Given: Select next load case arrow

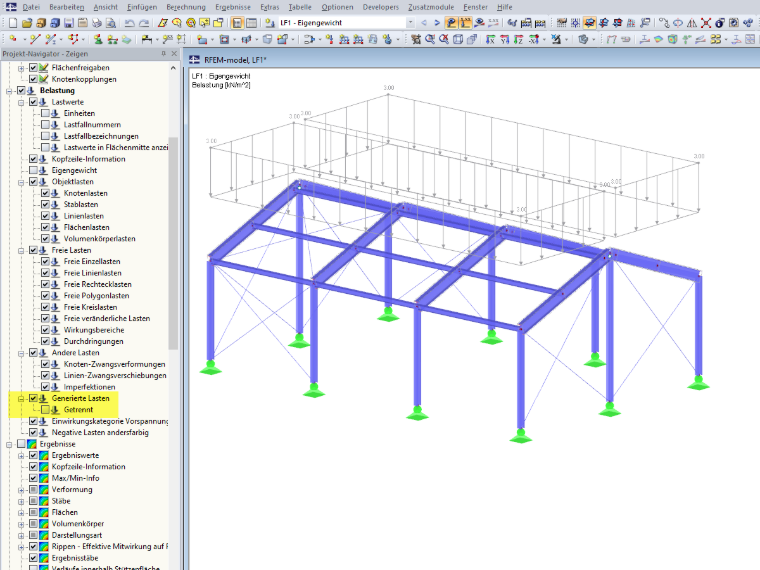Looking at the screenshot, I should click(437, 23).
